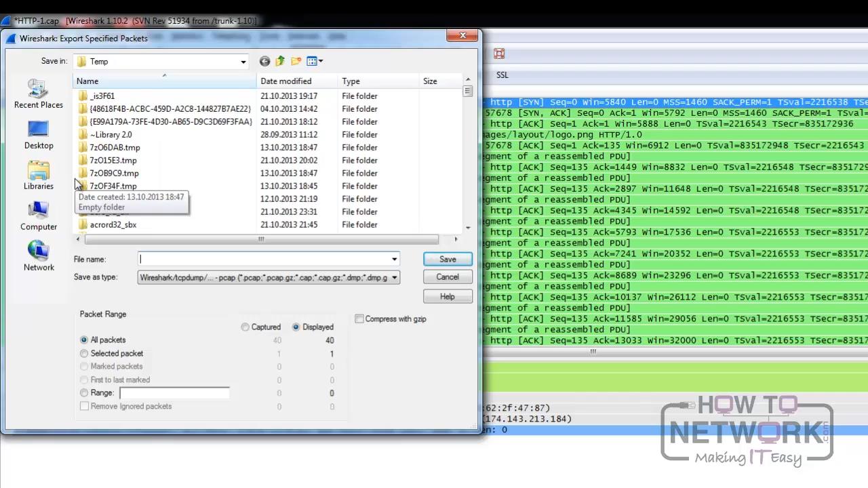The height and width of the screenshot is (488, 868).
Task: Click the lifebuoy help icon in Wireshark toolbar
Action: [x=499, y=54]
